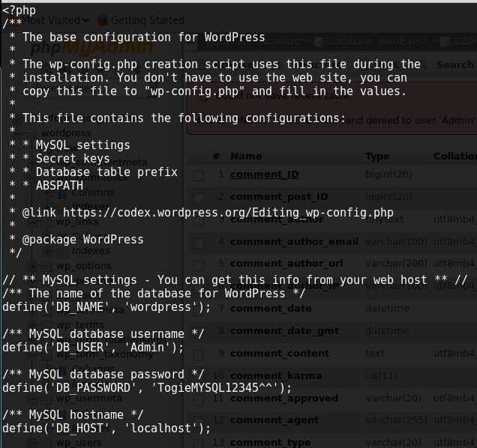Click the wp_commentmeta table icon in tree
Image resolution: width=477 pixels, height=448 pixels.
click(x=46, y=163)
